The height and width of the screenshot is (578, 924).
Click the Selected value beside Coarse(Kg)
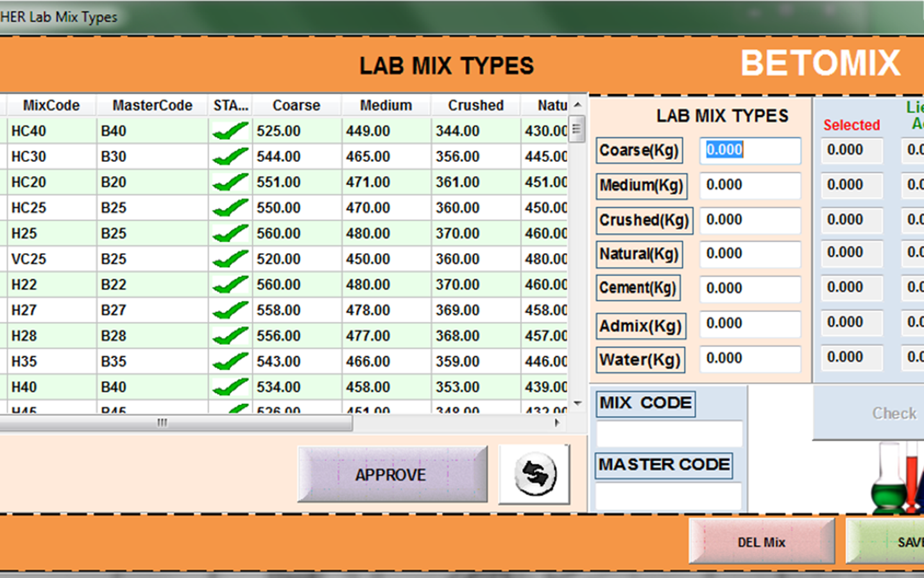pyautogui.click(x=851, y=150)
